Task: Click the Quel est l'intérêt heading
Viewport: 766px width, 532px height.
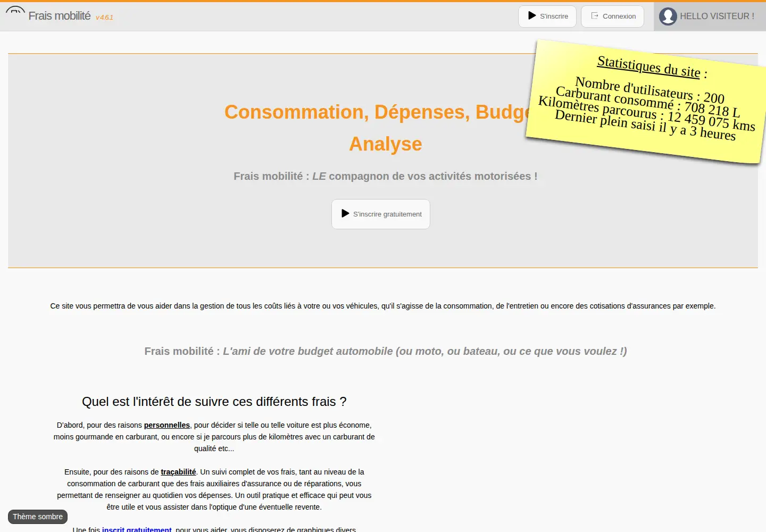Action: pos(214,402)
